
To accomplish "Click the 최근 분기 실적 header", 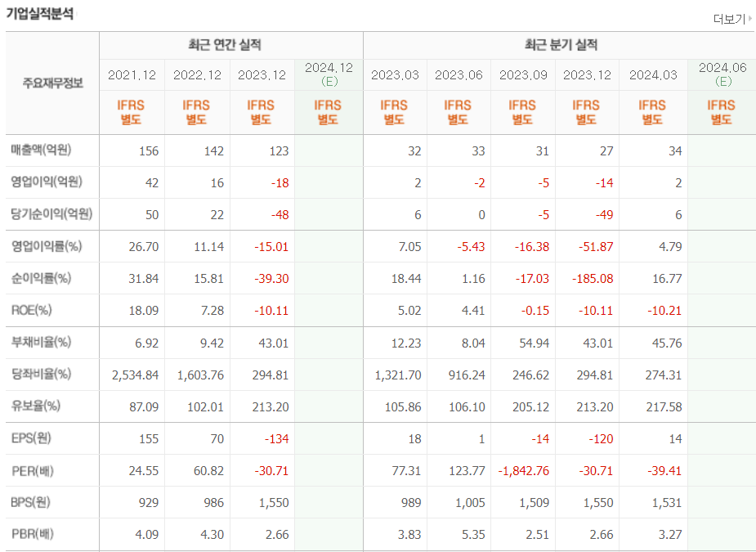I will coord(561,45).
